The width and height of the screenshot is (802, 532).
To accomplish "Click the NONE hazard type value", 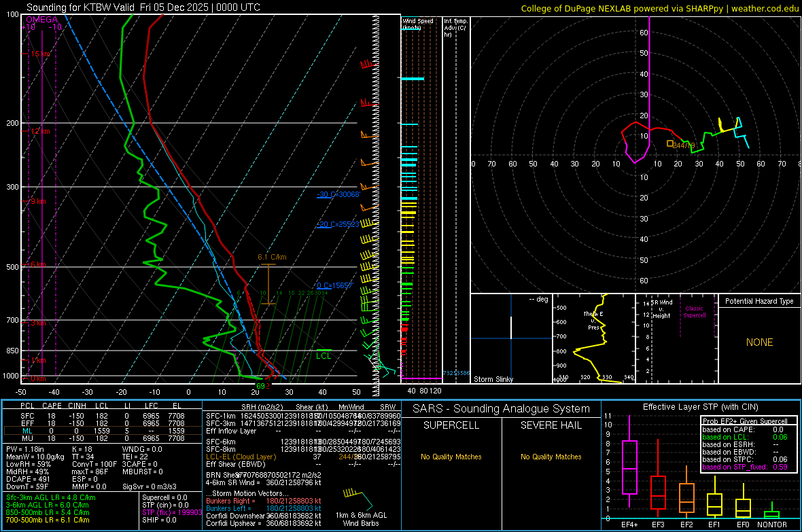I will 760,342.
